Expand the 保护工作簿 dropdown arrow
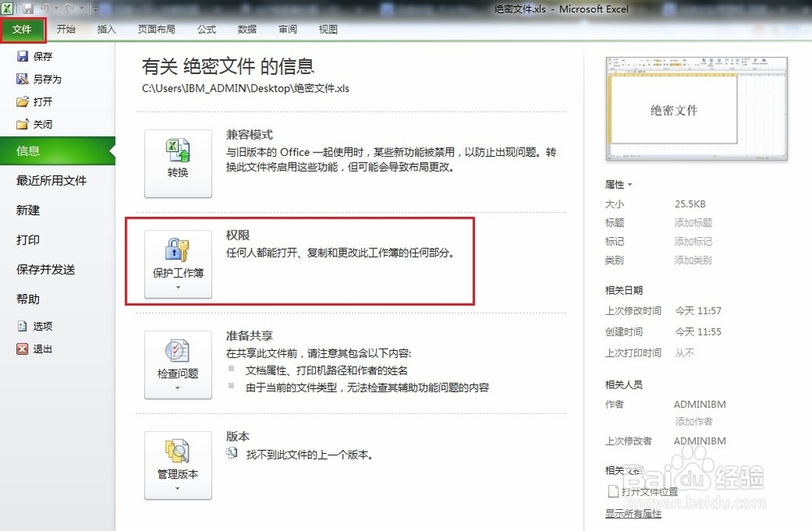This screenshot has height=531, width=812. point(178,287)
